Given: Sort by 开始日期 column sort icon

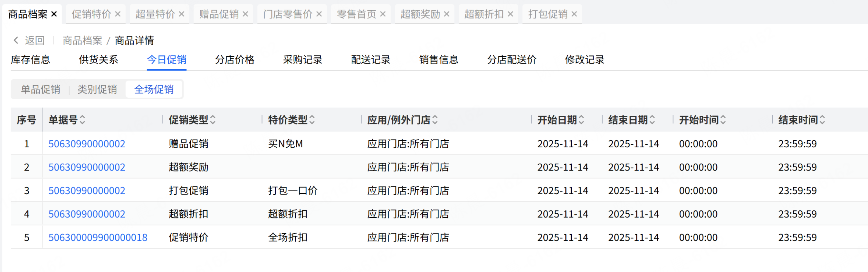Looking at the screenshot, I should click(581, 120).
